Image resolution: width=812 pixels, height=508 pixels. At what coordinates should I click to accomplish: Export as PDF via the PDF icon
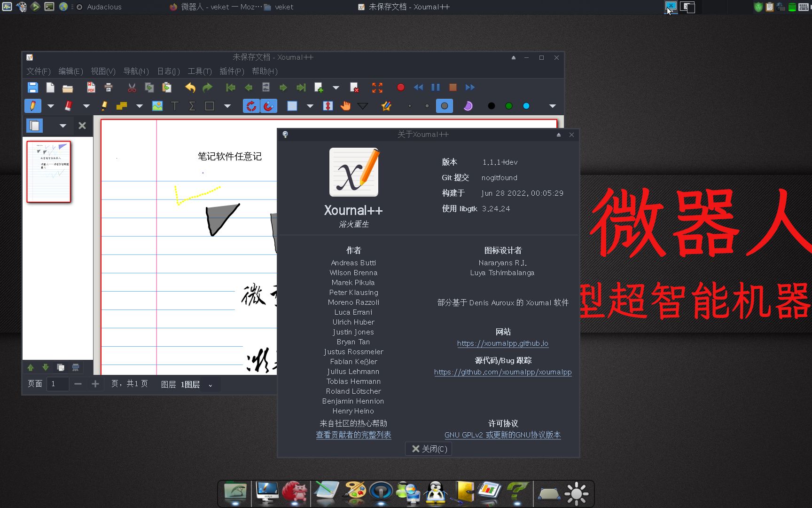point(91,87)
